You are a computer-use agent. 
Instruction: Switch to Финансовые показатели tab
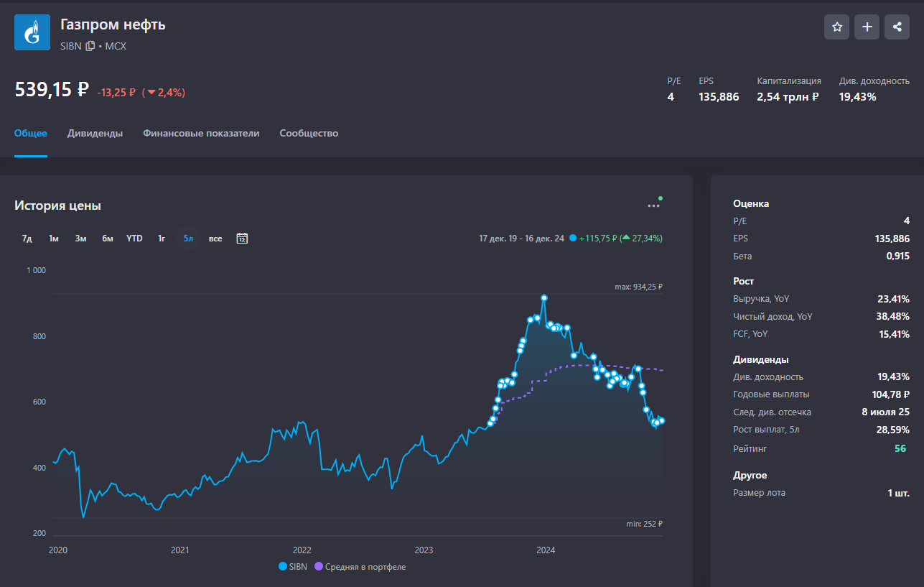(x=201, y=133)
